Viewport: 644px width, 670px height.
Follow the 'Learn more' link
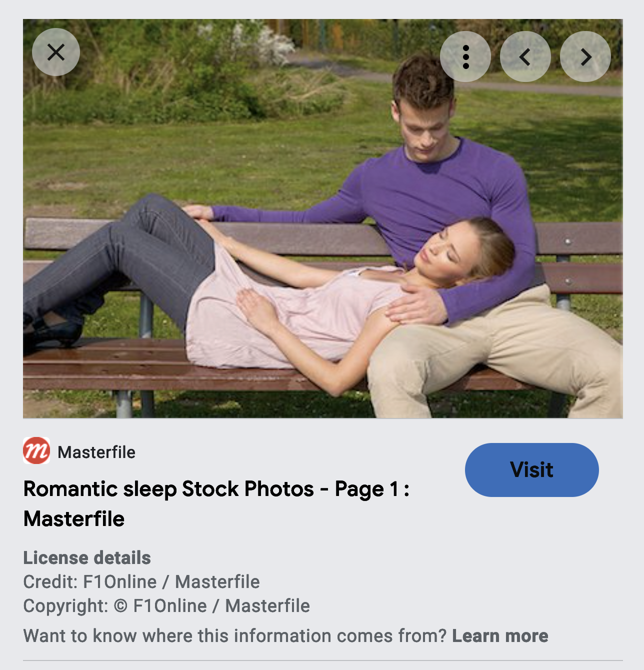pos(500,635)
